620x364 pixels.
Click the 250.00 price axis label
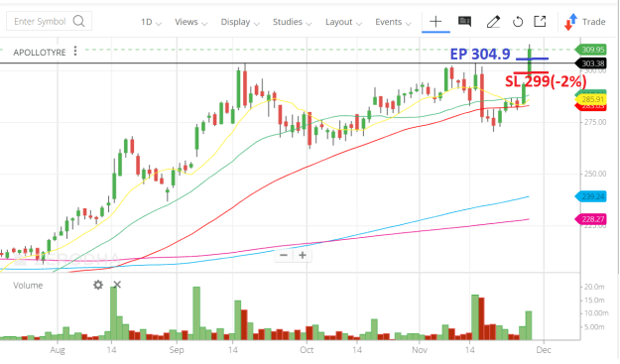pyautogui.click(x=595, y=174)
